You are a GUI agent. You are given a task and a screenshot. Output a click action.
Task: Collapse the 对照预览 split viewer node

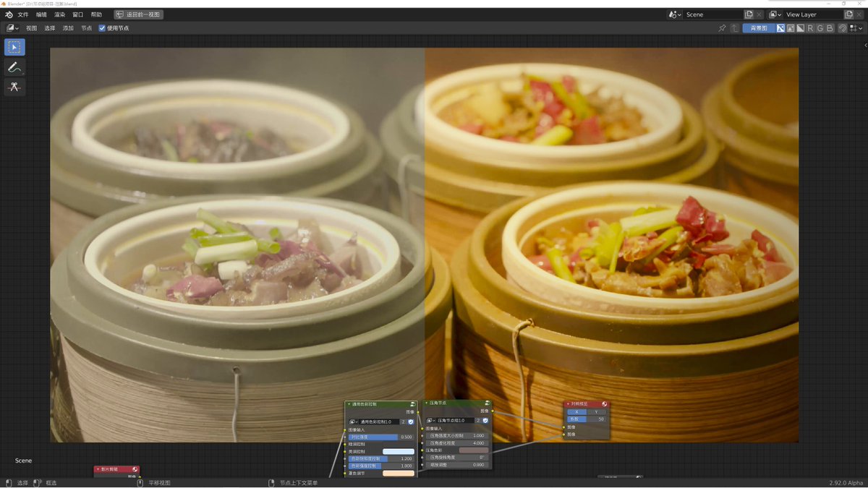[x=568, y=404]
